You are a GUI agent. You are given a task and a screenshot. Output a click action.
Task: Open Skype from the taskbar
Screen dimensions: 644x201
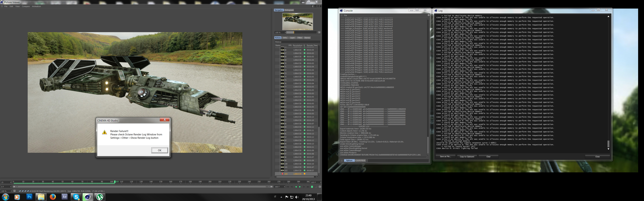pos(76,197)
